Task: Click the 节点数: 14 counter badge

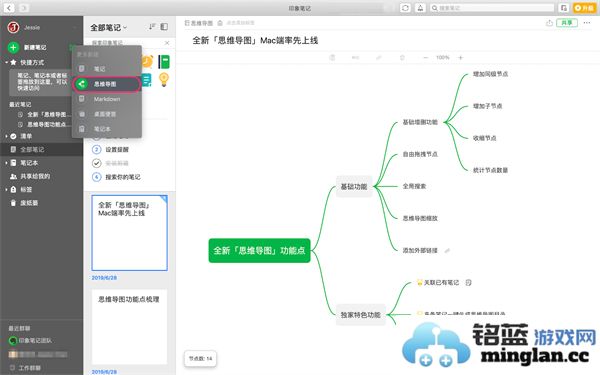Action: (201, 359)
